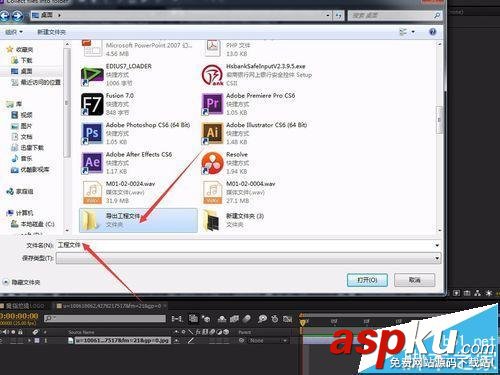Open the address bar history dropdown
Screen dimensions: 500x375
(x=328, y=15)
